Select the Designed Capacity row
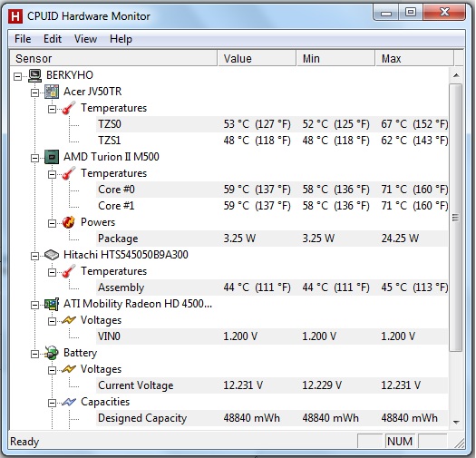The width and height of the screenshot is (476, 458). pos(272,418)
